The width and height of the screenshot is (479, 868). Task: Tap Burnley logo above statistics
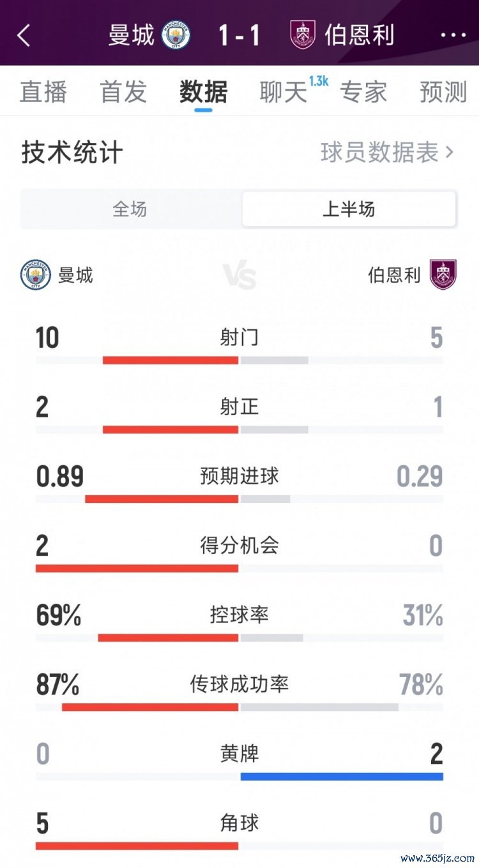tap(443, 275)
